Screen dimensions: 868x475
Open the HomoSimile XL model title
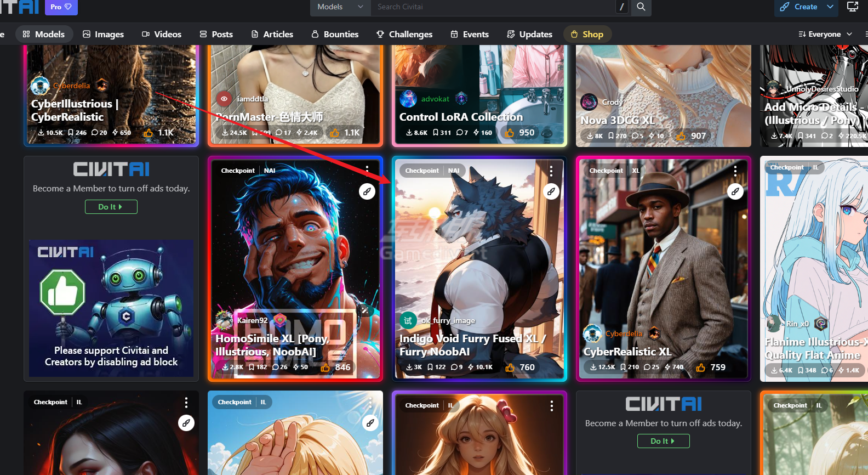click(x=272, y=345)
